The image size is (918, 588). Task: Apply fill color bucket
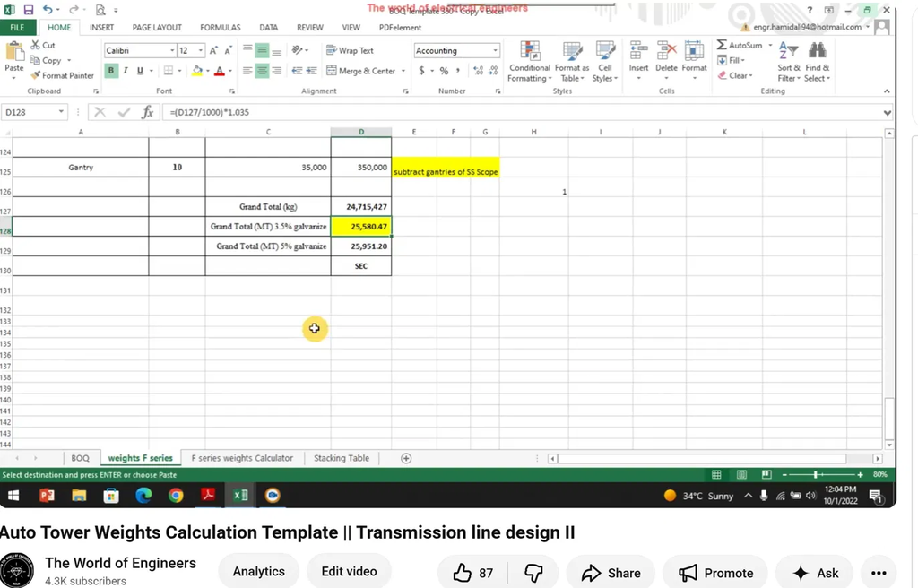197,70
